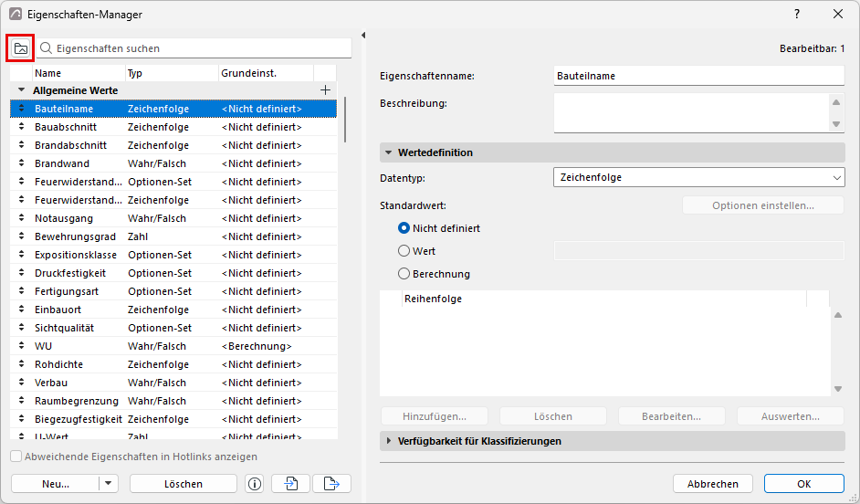860x504 pixels.
Task: Click the help question mark in title bar
Action: tap(797, 14)
